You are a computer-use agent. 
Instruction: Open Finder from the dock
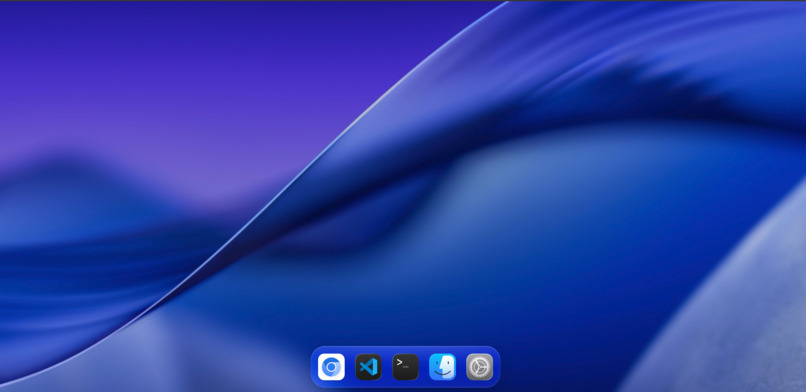[x=443, y=367]
